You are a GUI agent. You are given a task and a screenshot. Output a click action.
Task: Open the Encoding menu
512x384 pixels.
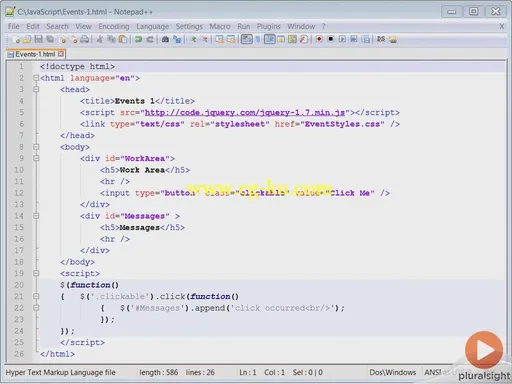[x=114, y=26]
